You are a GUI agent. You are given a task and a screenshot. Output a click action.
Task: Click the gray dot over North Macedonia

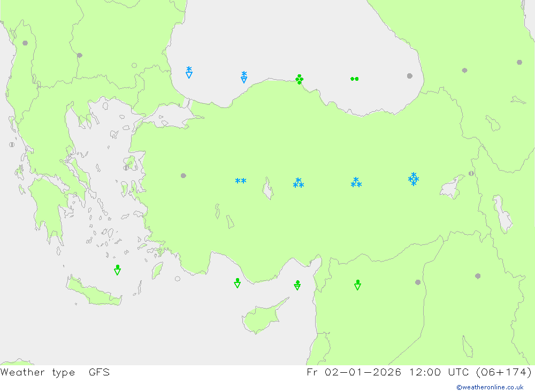point(80,55)
